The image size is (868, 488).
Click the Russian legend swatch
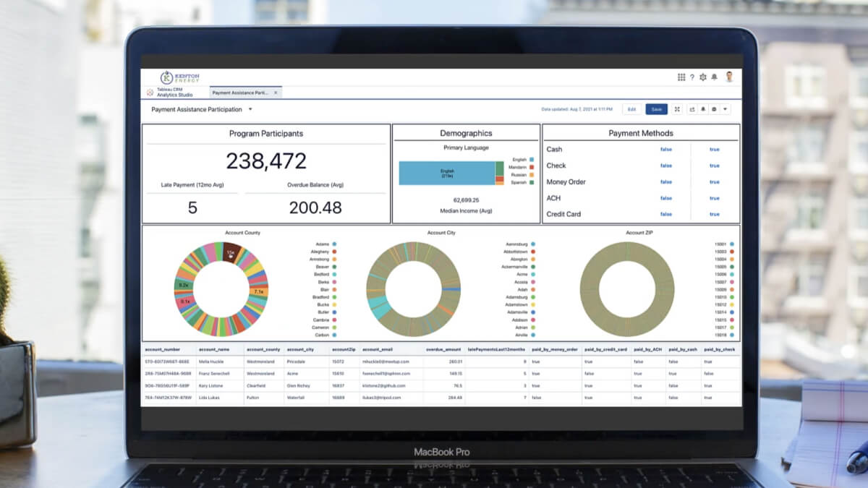point(532,175)
